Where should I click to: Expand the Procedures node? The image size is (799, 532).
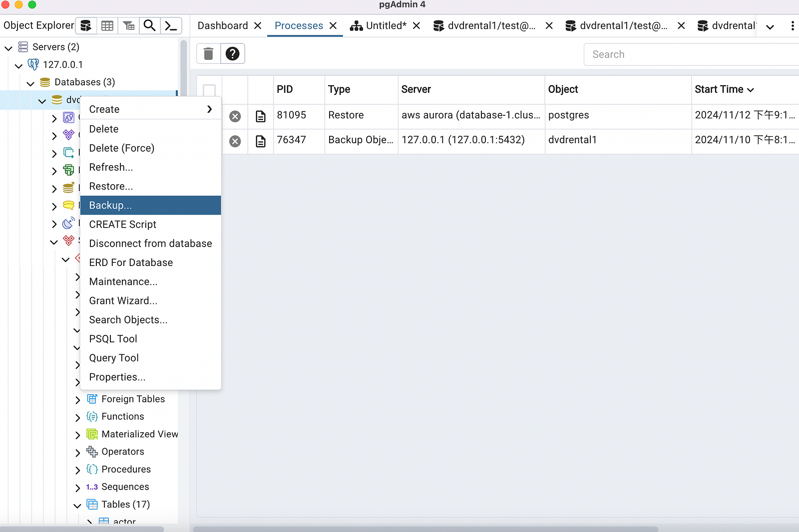(77, 470)
